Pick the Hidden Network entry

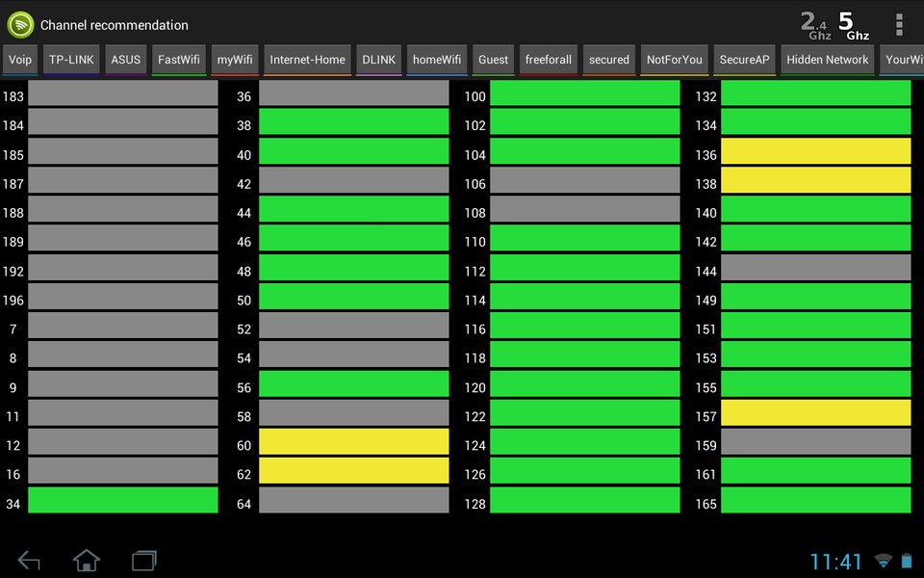(x=828, y=60)
